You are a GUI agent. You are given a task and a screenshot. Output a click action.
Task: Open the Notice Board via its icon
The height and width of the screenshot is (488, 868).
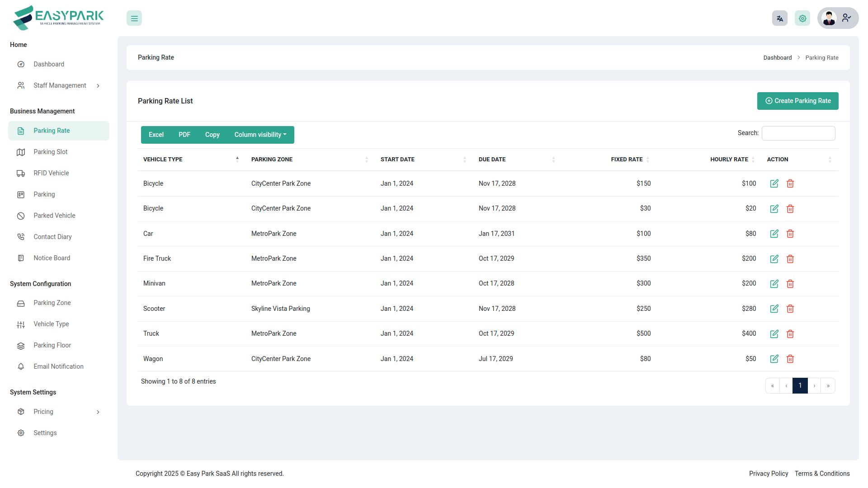[21, 258]
